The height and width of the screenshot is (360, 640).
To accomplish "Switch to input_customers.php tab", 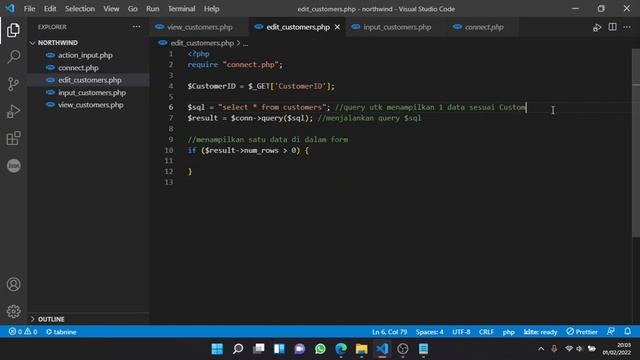I will click(x=397, y=27).
